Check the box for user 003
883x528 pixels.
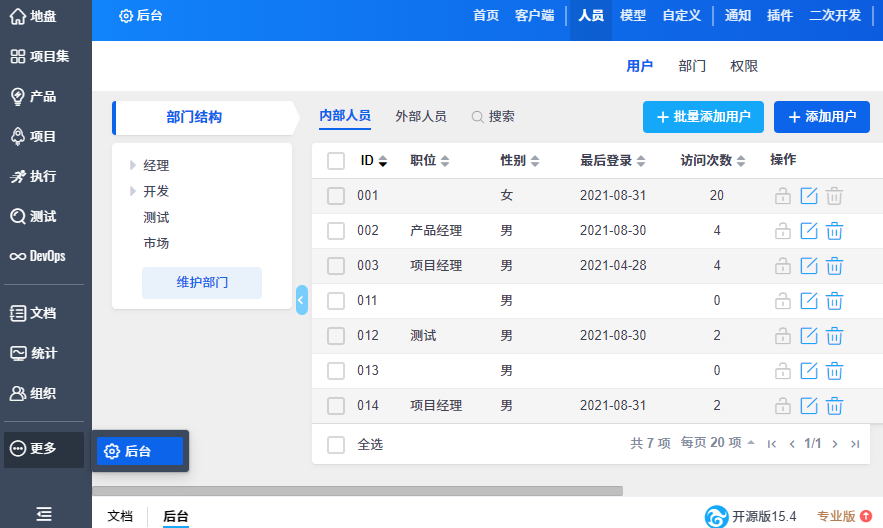336,266
